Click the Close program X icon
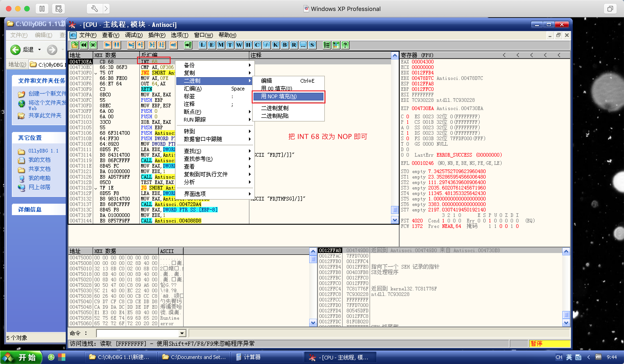This screenshot has height=364, width=624. [x=93, y=45]
